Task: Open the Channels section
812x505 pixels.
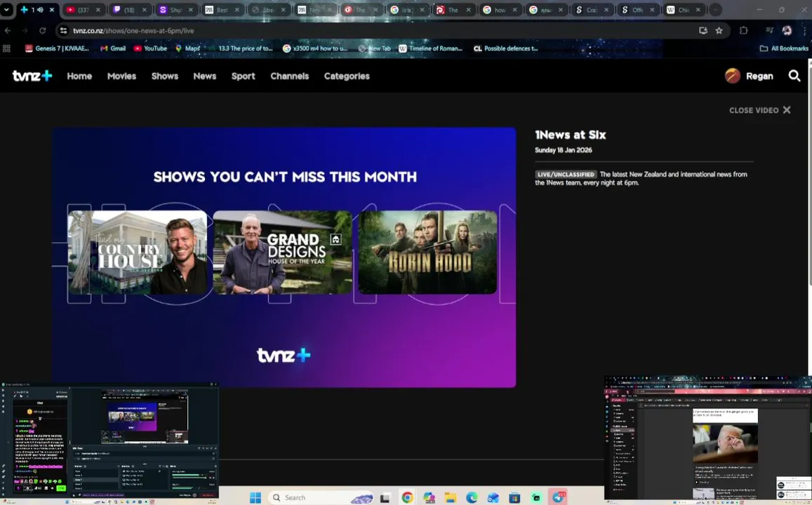Action: (289, 76)
